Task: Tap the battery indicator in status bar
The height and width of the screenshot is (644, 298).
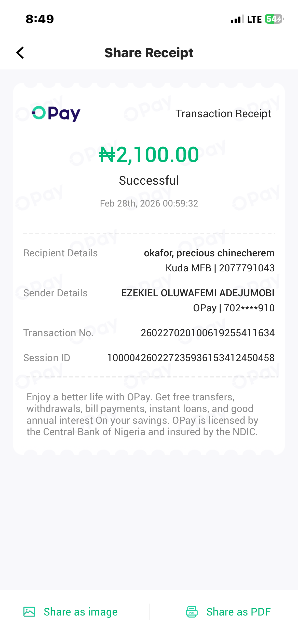Action: click(274, 19)
